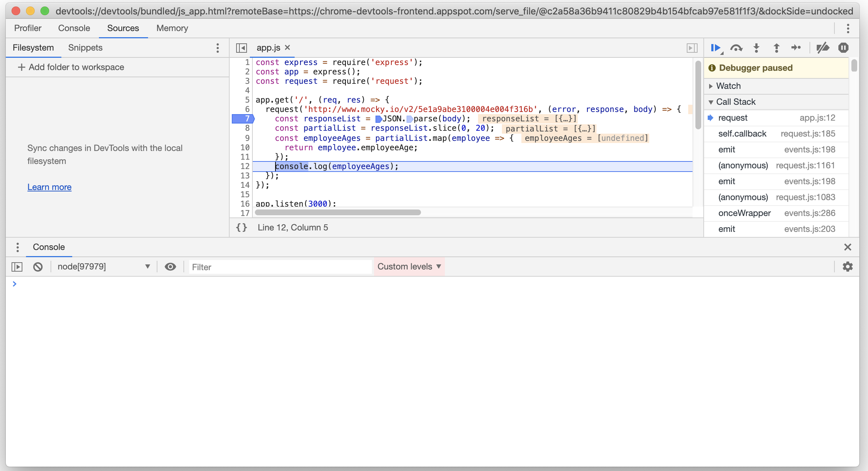
Task: Step into the next function call
Action: [756, 48]
